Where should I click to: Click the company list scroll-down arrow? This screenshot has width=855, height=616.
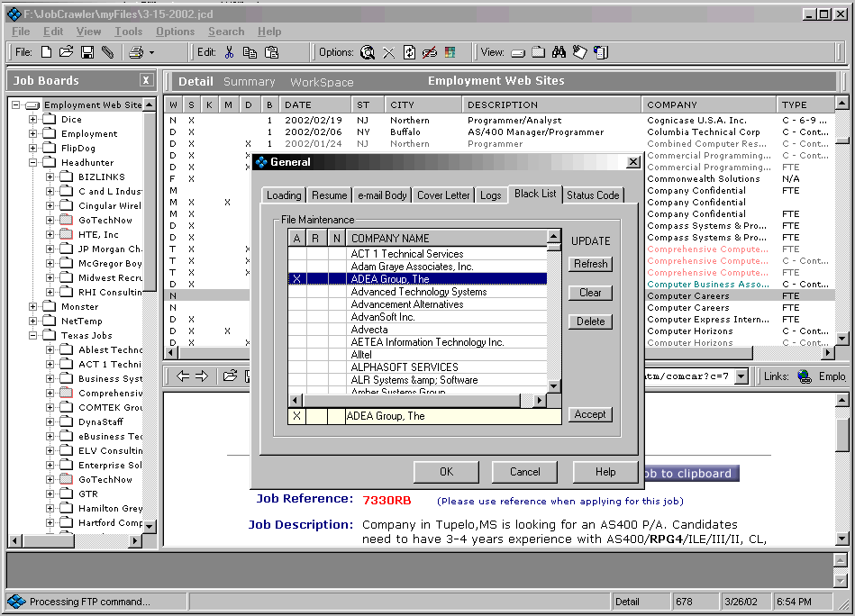(x=553, y=386)
